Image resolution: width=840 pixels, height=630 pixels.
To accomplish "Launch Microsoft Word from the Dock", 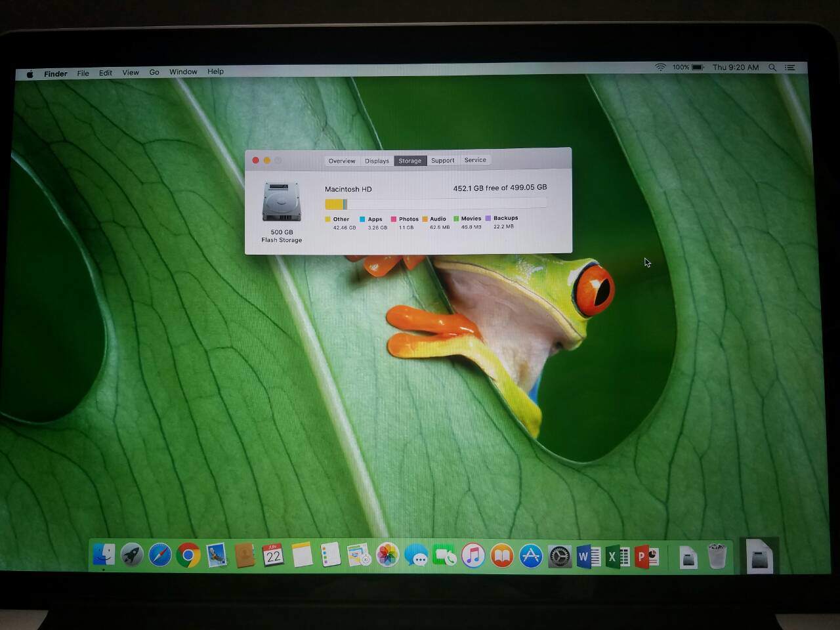I will point(588,557).
